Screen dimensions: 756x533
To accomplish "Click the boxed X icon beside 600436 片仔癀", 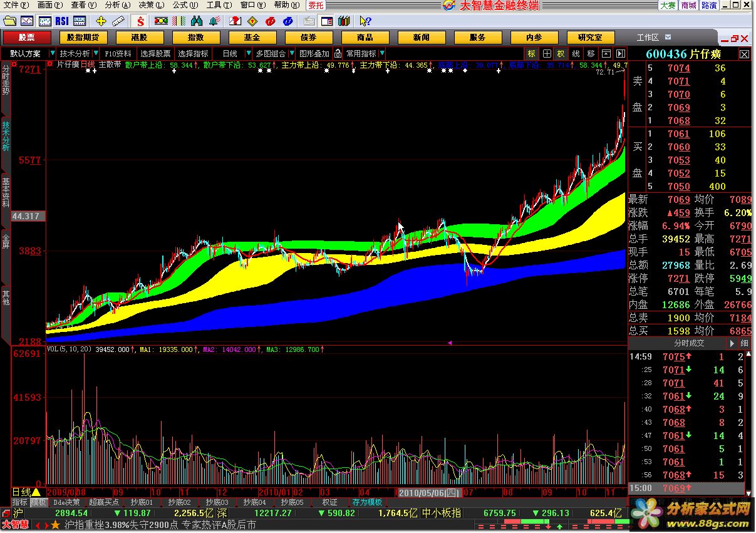I will coord(744,54).
